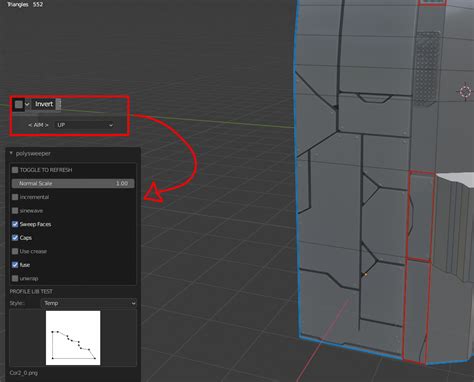The height and width of the screenshot is (382, 474).
Task: Enable the TOGGLE TO REFRESH checkbox
Action: coord(15,170)
